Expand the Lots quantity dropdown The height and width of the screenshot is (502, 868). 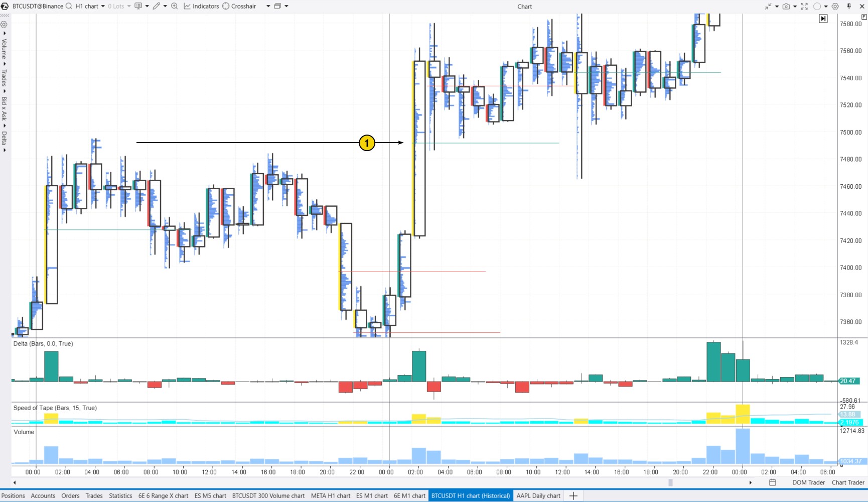pyautogui.click(x=129, y=6)
